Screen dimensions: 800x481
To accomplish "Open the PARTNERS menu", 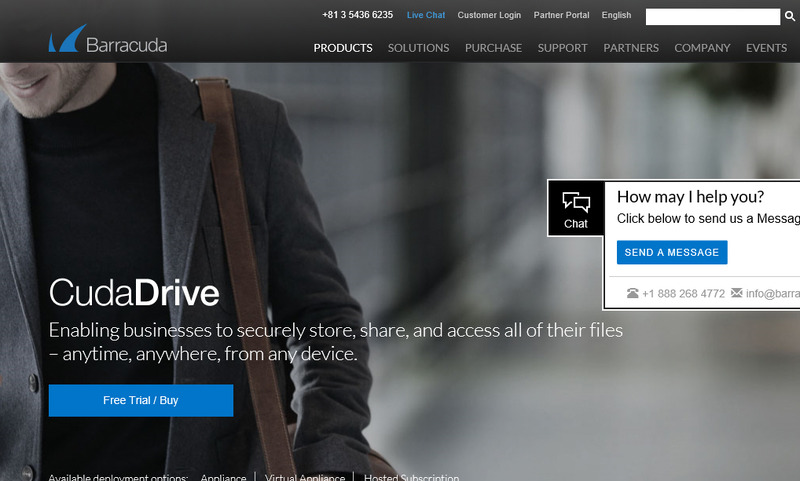I will [x=631, y=48].
